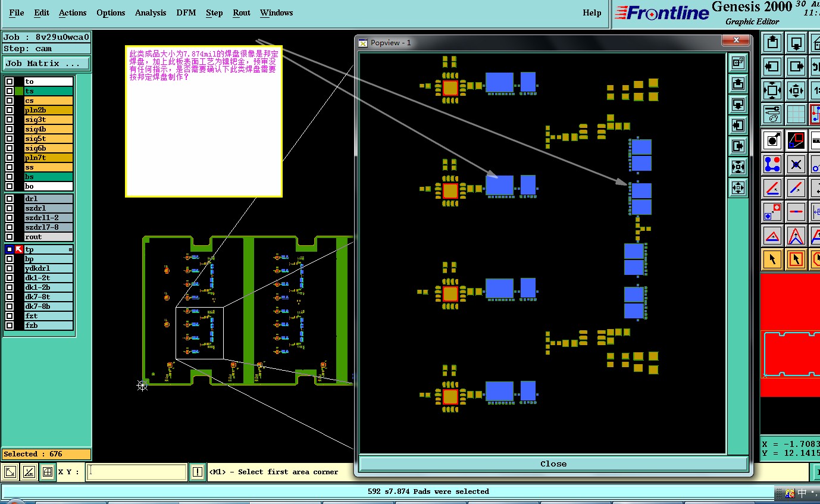Zoom out using Popview sidebar icon
820x504 pixels.
[738, 187]
